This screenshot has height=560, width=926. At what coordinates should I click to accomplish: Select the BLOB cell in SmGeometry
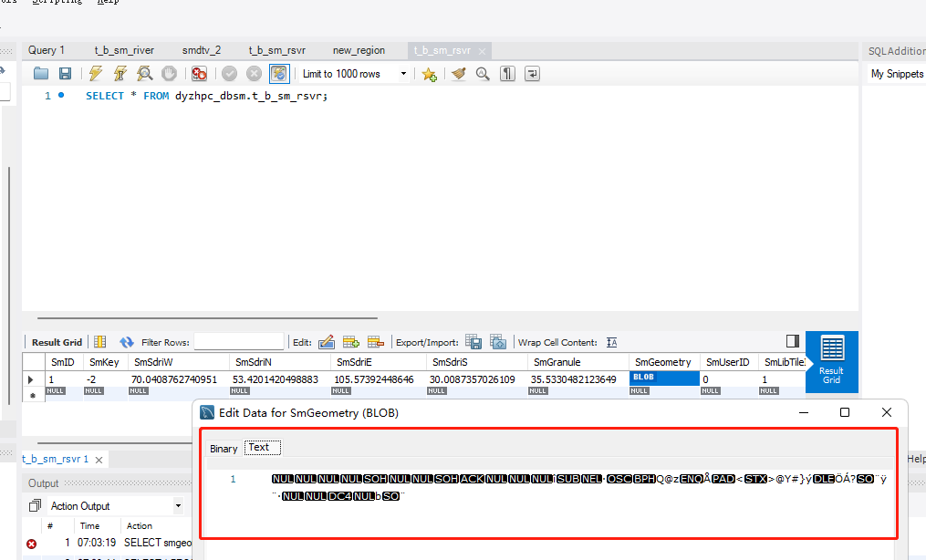pyautogui.click(x=664, y=379)
